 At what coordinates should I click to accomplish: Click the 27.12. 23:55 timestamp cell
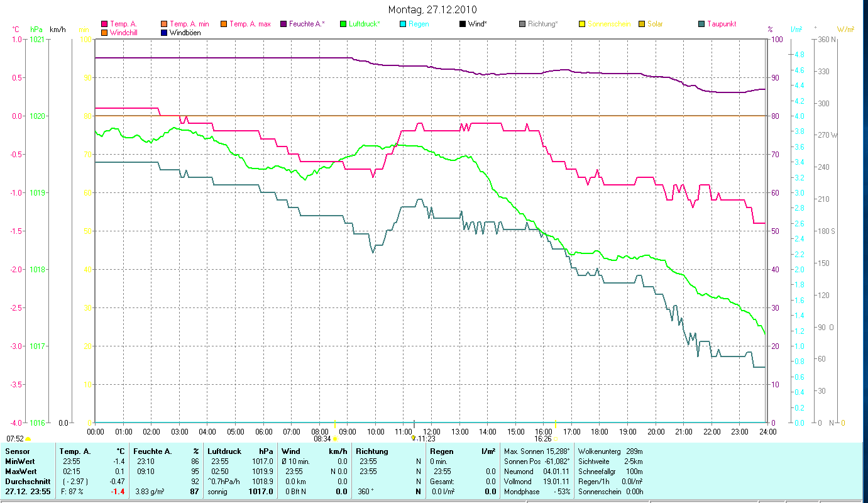coord(28,492)
